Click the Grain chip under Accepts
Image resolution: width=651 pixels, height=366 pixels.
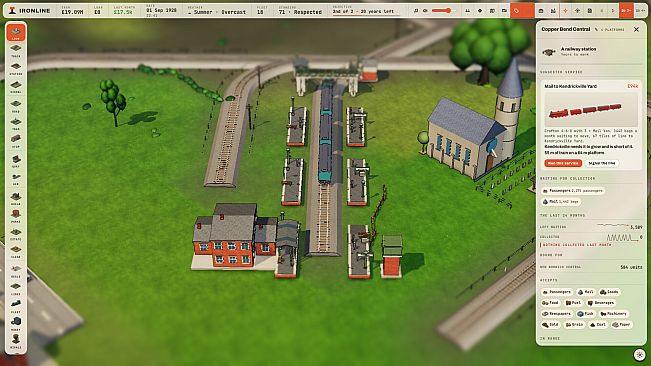(575, 325)
